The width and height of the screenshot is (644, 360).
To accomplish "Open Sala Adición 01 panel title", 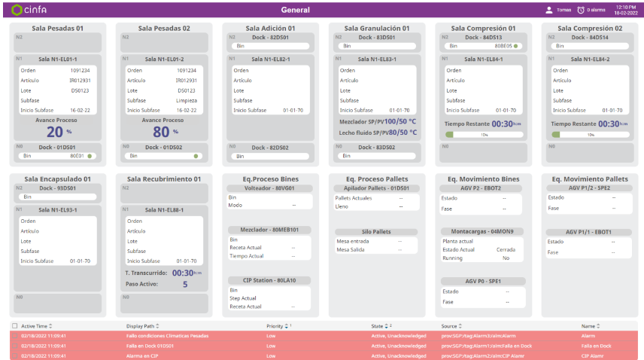I will [x=270, y=29].
